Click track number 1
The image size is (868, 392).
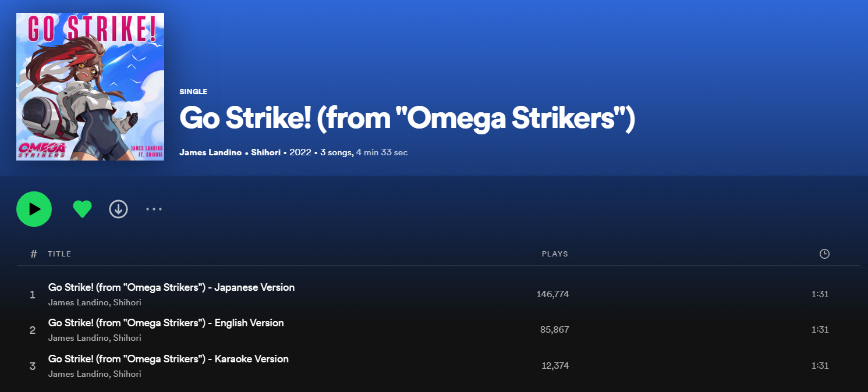click(x=33, y=295)
